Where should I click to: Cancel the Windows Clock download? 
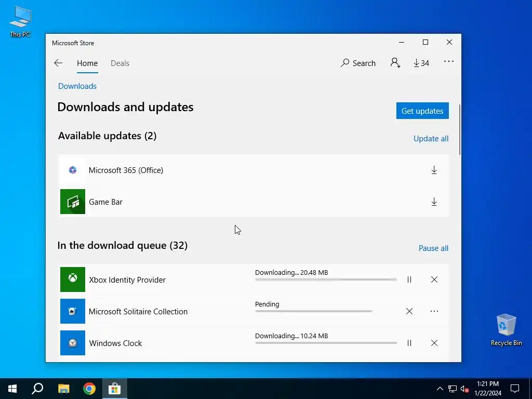[x=434, y=343]
